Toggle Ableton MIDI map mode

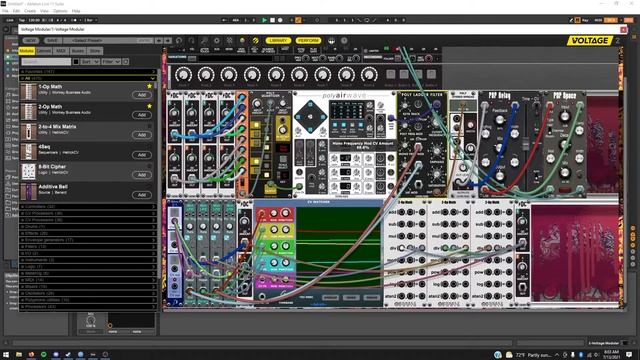click(598, 20)
